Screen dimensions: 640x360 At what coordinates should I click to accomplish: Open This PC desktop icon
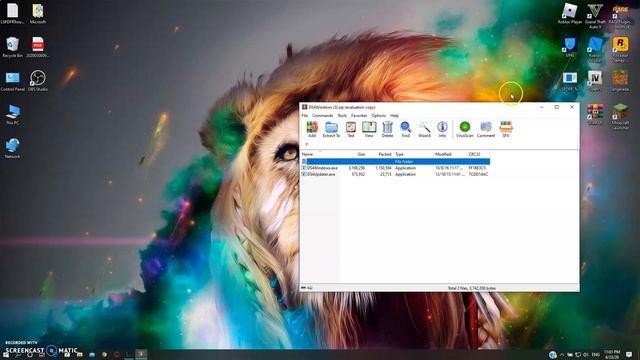(x=13, y=115)
